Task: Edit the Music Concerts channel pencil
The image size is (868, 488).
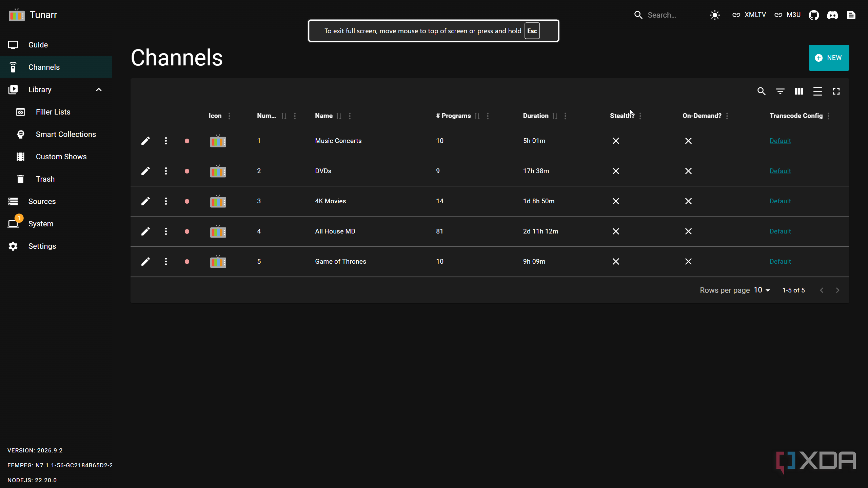Action: point(145,141)
